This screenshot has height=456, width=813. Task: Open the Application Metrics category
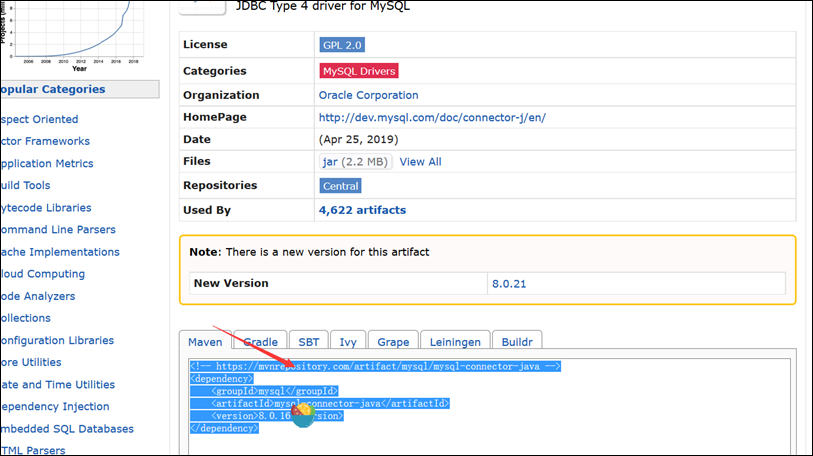click(x=47, y=163)
